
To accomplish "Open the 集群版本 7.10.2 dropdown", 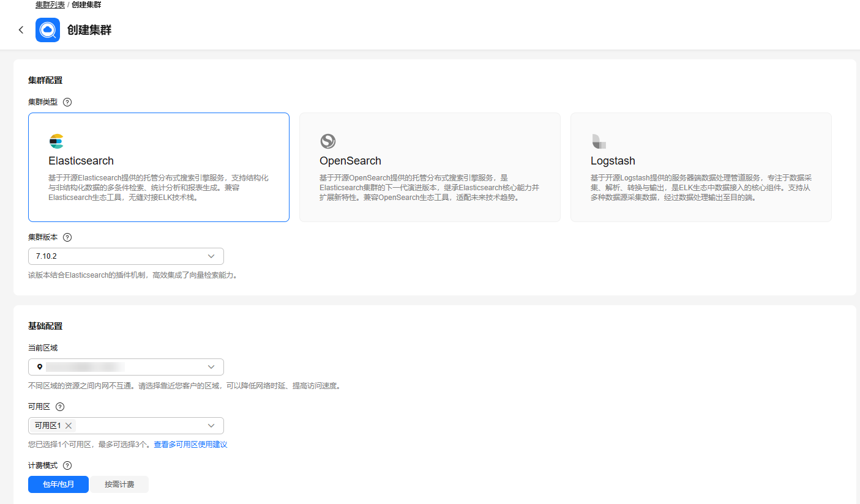I will pyautogui.click(x=126, y=256).
